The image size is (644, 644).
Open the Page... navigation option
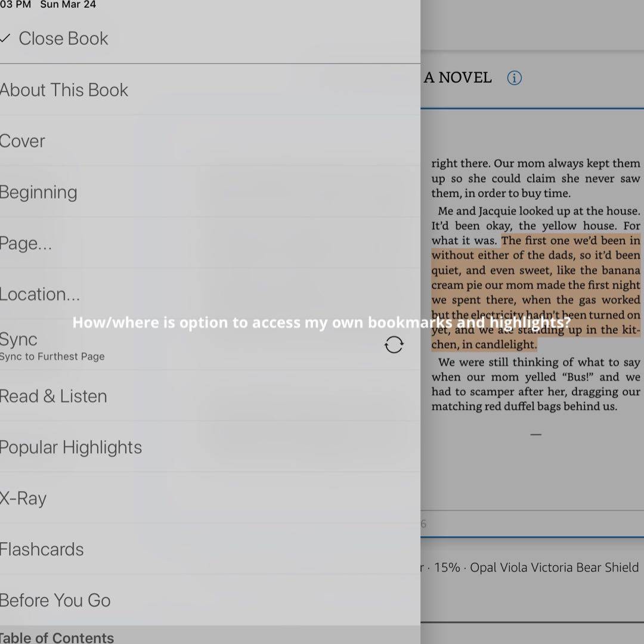coord(26,243)
